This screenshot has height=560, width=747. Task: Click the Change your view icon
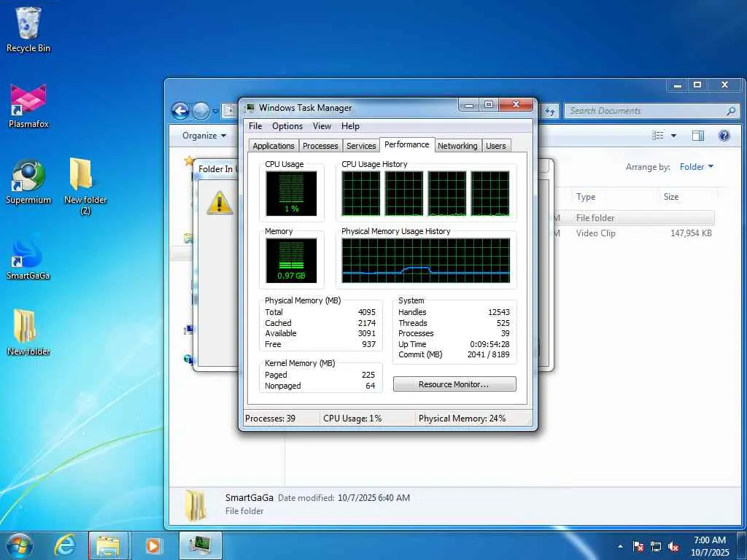coord(658,136)
